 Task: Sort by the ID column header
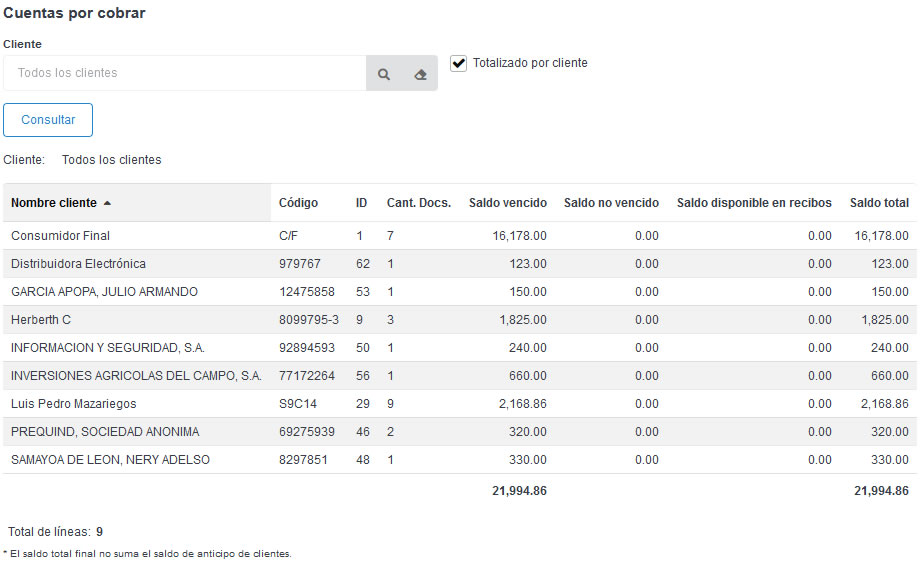click(361, 203)
